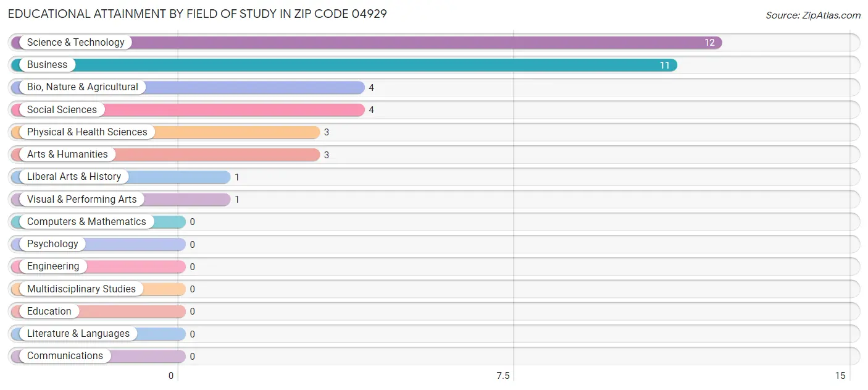
Task: Click the purple Science & Technology bar
Action: 367,43
